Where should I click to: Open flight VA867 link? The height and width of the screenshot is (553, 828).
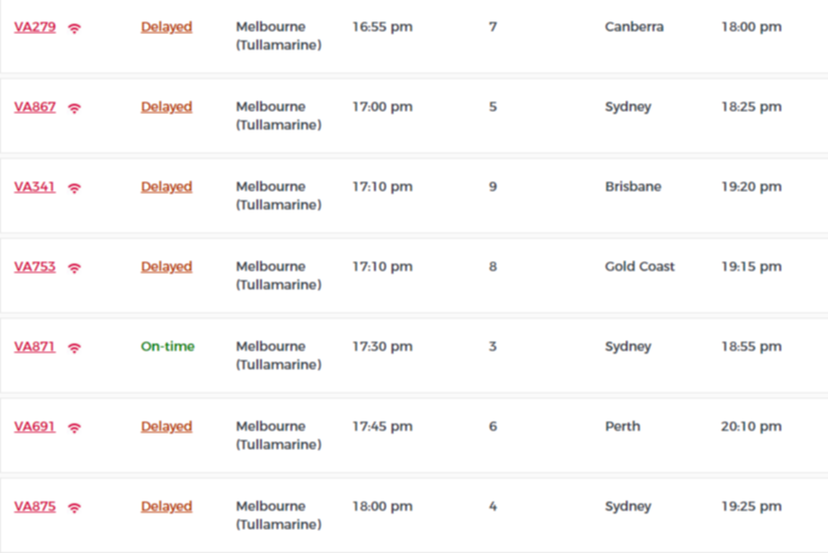coord(35,107)
